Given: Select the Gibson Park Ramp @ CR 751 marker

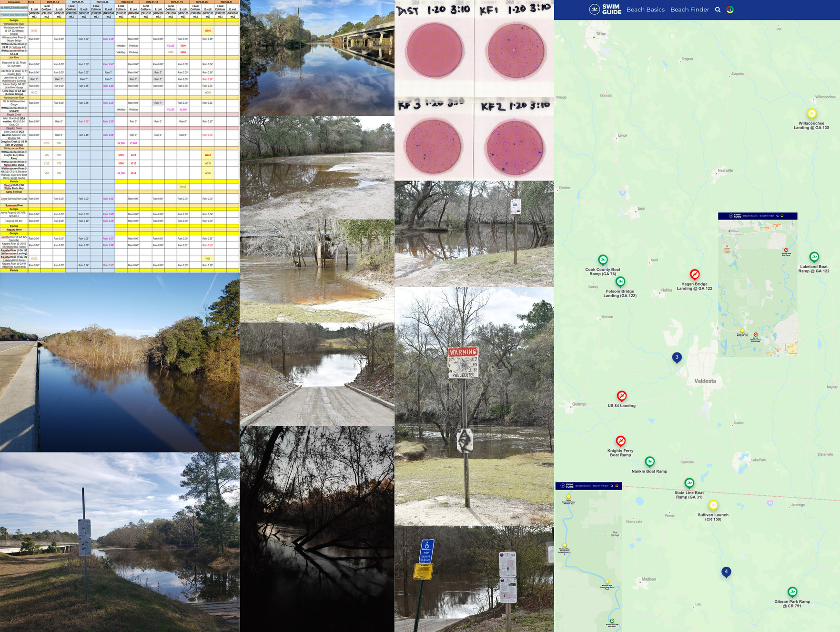Looking at the screenshot, I should click(x=792, y=592).
